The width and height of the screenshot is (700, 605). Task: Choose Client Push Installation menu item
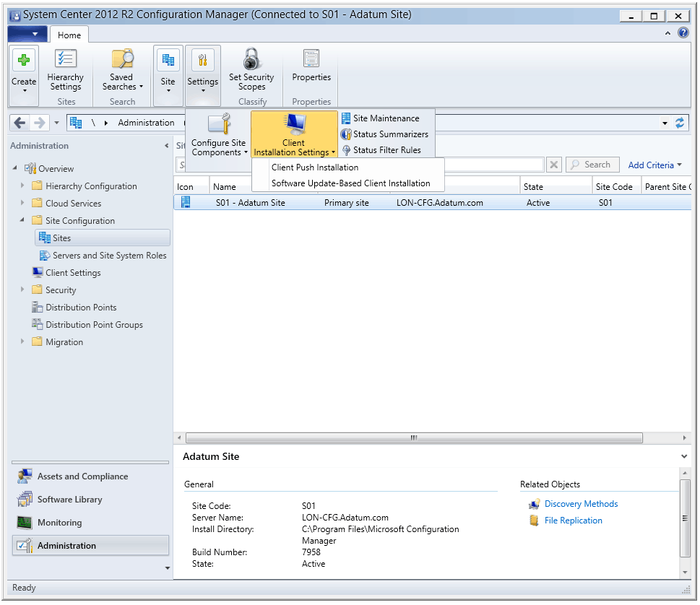click(315, 167)
